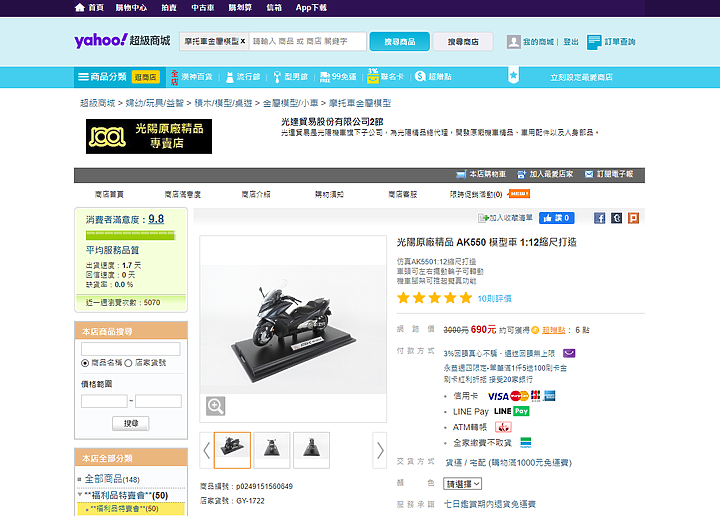
Task: Go to the 商店介紹 tab
Action: [x=256, y=195]
